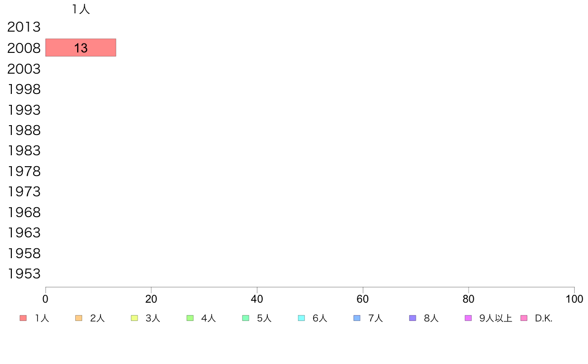Viewport: 588px width, 364px height.
Task: Click the 2008 bar showing 13
Action: click(81, 47)
